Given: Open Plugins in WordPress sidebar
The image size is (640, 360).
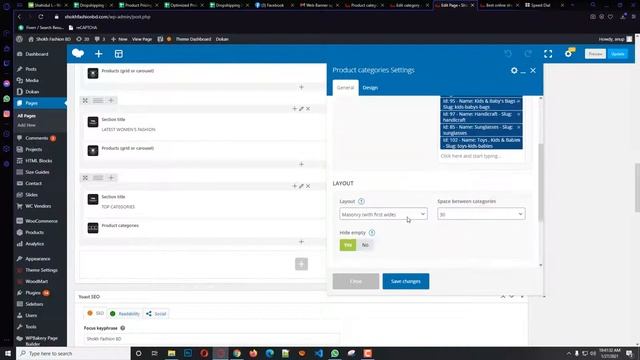Looking at the screenshot, I should (x=33, y=293).
